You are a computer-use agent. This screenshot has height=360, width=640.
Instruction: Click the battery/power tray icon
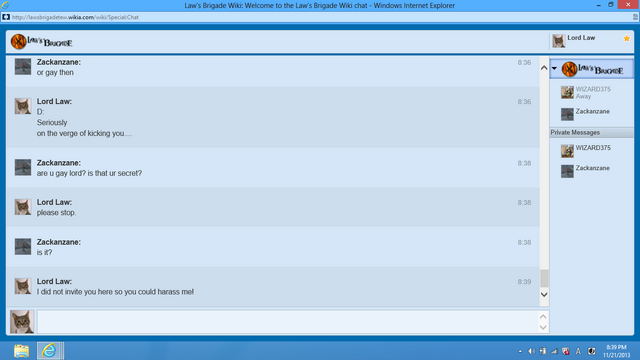click(542, 351)
